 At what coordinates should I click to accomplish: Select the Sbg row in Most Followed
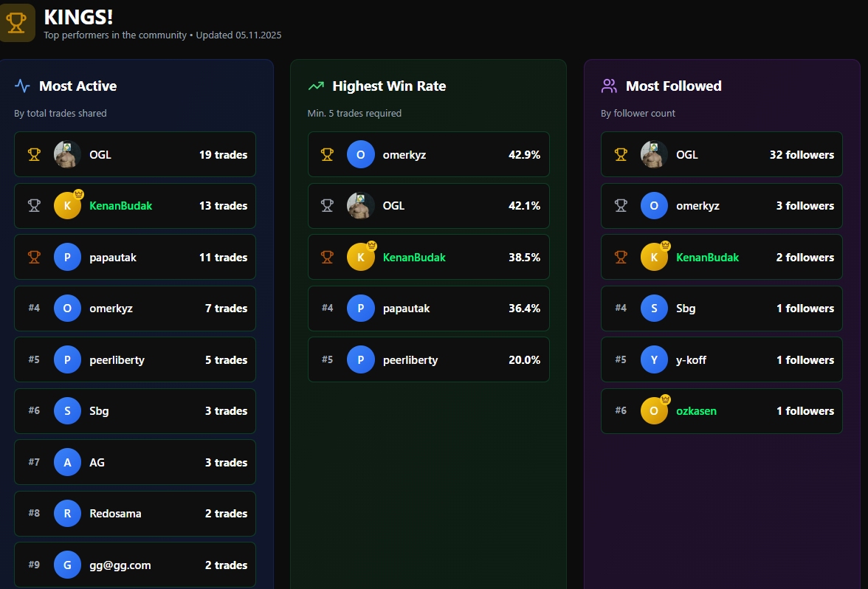coord(721,308)
